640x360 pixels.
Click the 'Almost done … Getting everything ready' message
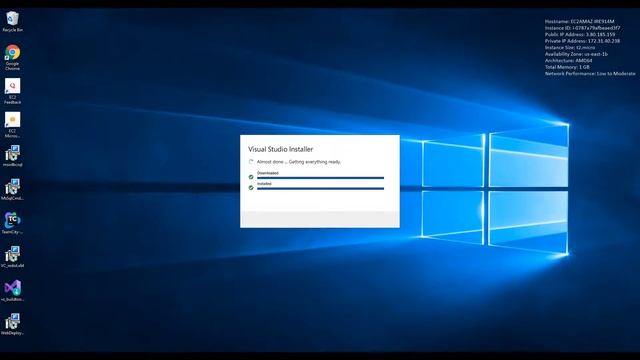[299, 162]
